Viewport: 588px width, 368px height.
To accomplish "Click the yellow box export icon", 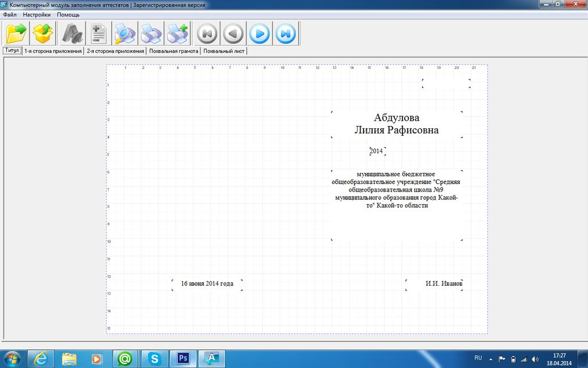I will (42, 33).
